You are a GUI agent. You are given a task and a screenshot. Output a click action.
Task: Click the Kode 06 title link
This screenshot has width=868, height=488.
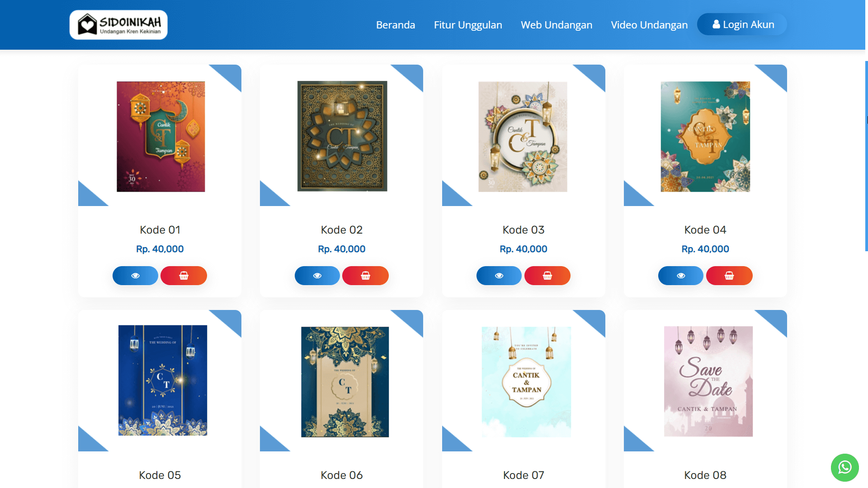tap(342, 475)
